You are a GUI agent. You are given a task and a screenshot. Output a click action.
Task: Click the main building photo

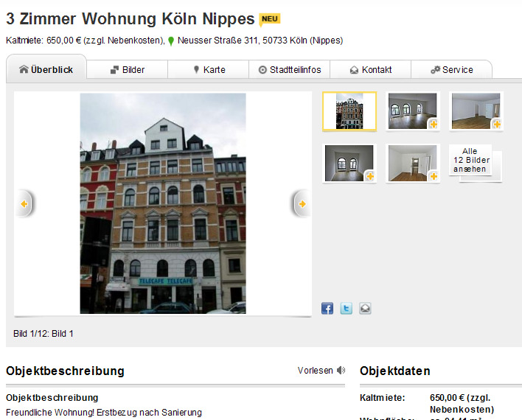coord(163,203)
